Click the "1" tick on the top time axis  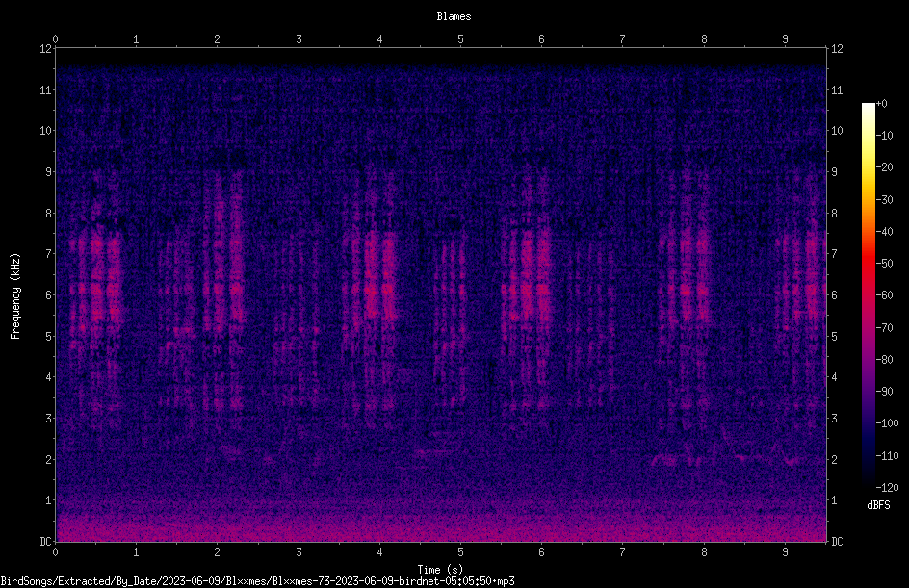click(x=136, y=39)
